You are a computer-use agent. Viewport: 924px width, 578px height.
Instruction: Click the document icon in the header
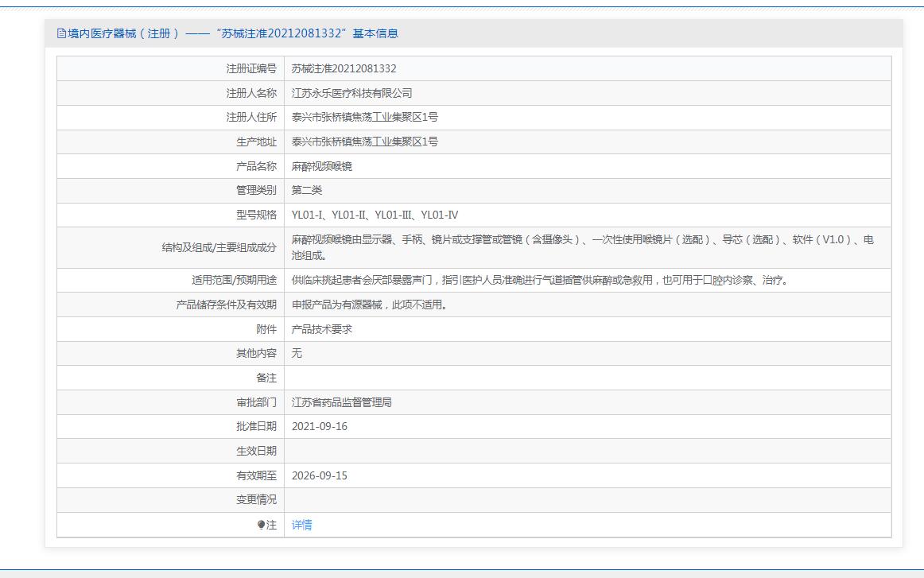(x=61, y=33)
